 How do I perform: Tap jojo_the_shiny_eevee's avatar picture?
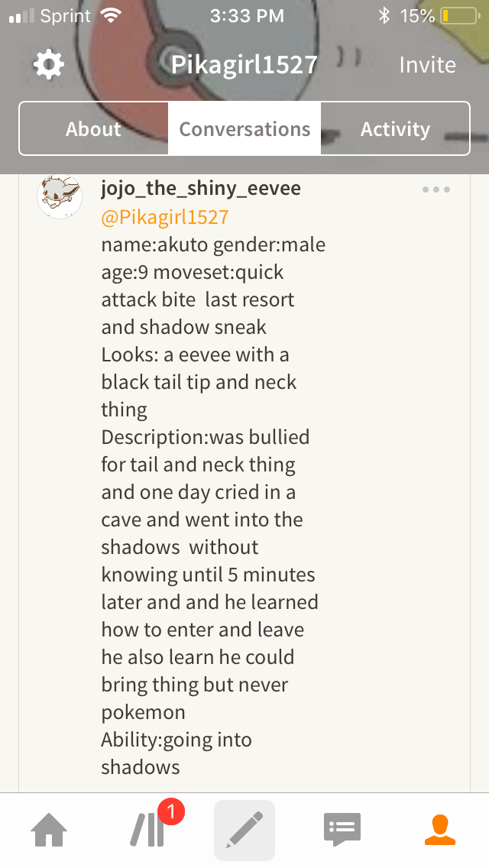(60, 196)
